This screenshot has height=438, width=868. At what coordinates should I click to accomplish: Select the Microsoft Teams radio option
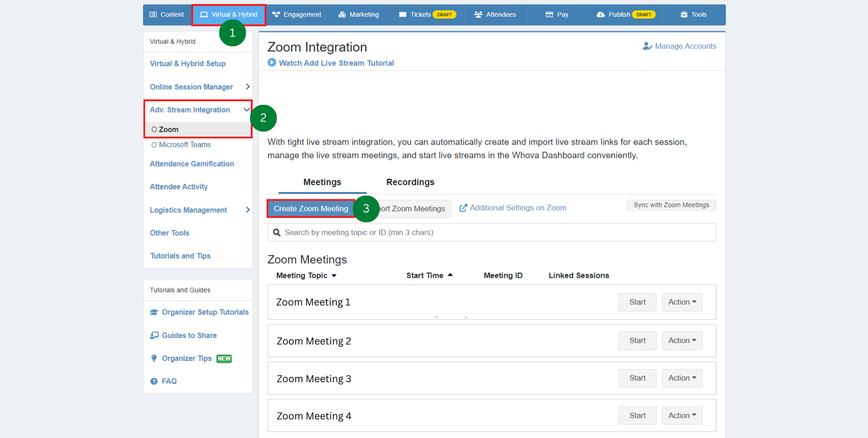coord(154,144)
